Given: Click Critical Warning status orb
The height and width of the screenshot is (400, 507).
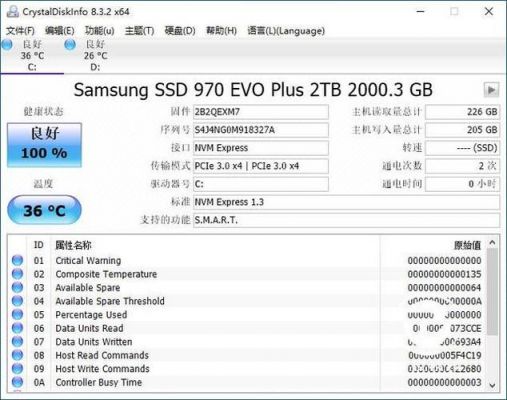Looking at the screenshot, I should pyautogui.click(x=17, y=260).
